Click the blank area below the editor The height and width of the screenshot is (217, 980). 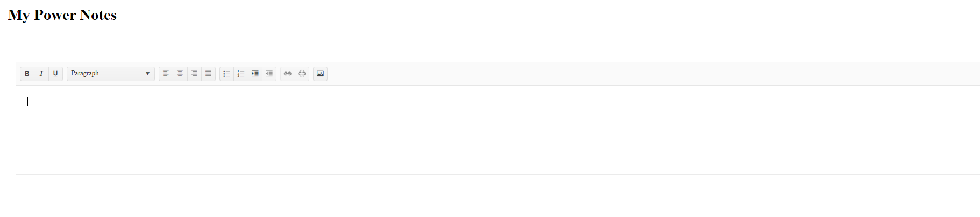(490, 196)
